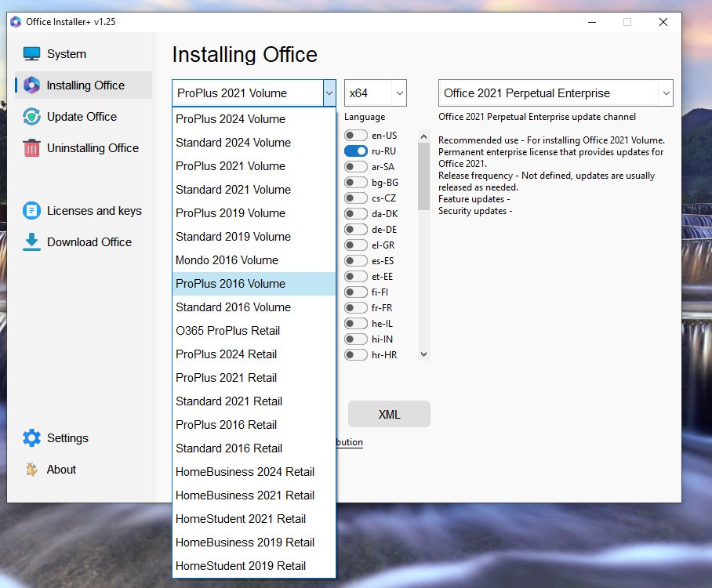This screenshot has width=712, height=588.
Task: Click the XML button
Action: coord(389,414)
